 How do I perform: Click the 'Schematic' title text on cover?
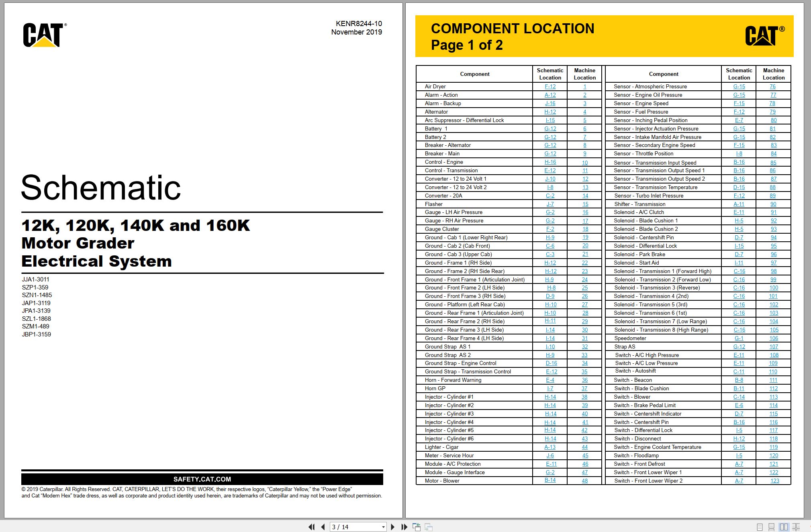pos(101,187)
